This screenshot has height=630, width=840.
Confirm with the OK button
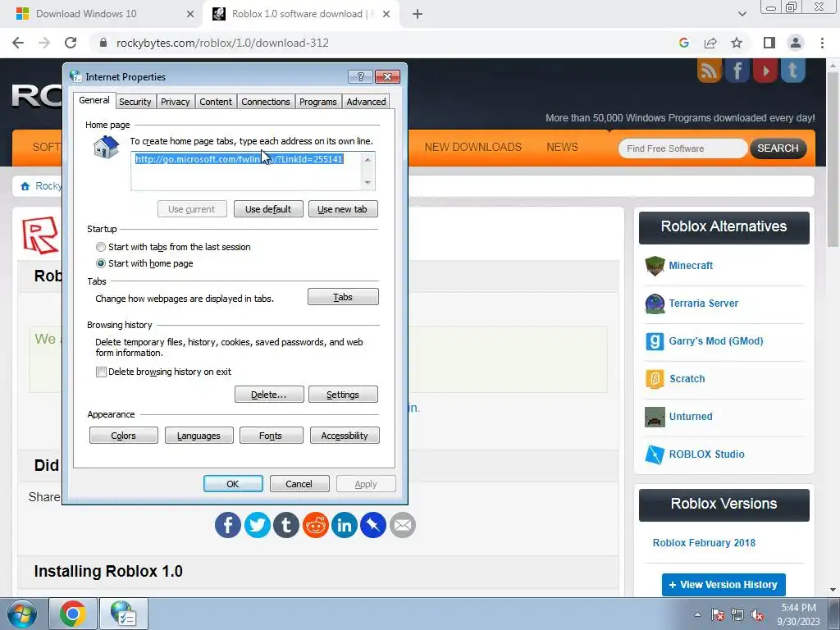pos(233,484)
